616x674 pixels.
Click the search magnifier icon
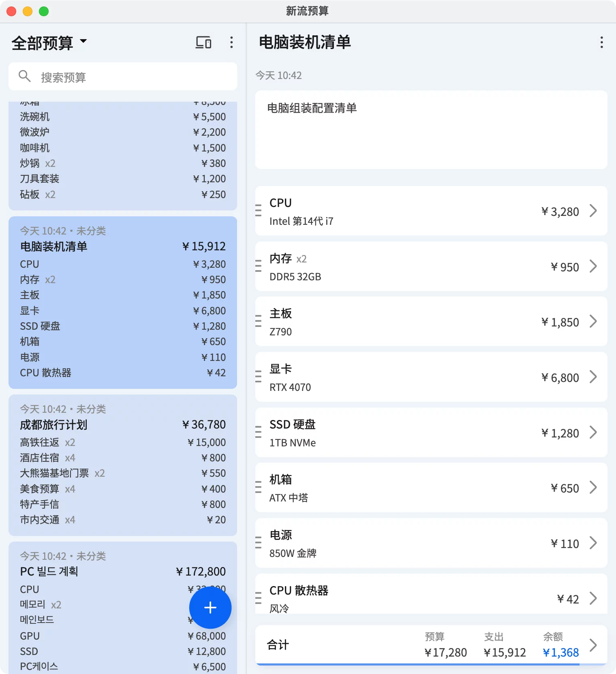25,76
